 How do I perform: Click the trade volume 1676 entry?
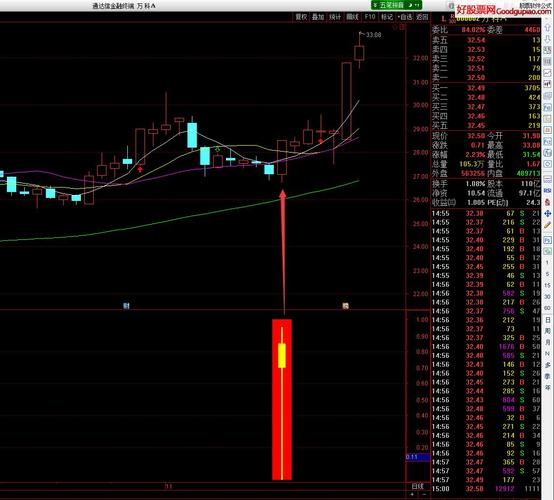point(506,347)
